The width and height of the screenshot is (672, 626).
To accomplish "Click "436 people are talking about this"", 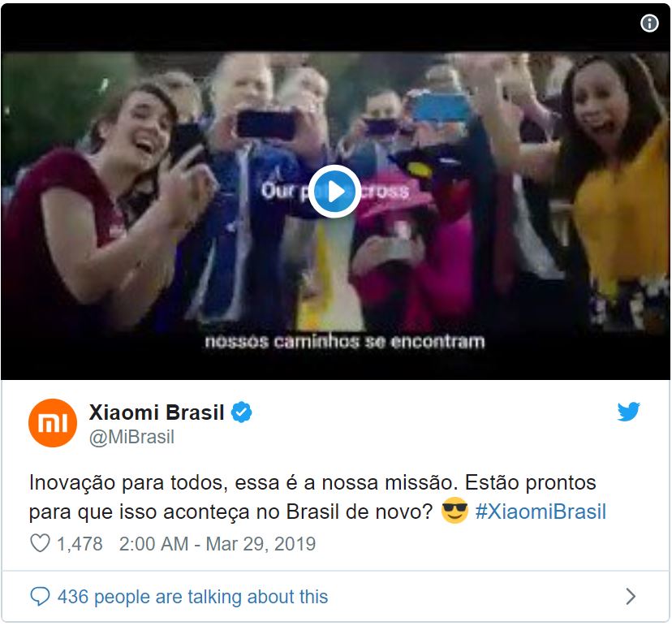I will pyautogui.click(x=193, y=597).
